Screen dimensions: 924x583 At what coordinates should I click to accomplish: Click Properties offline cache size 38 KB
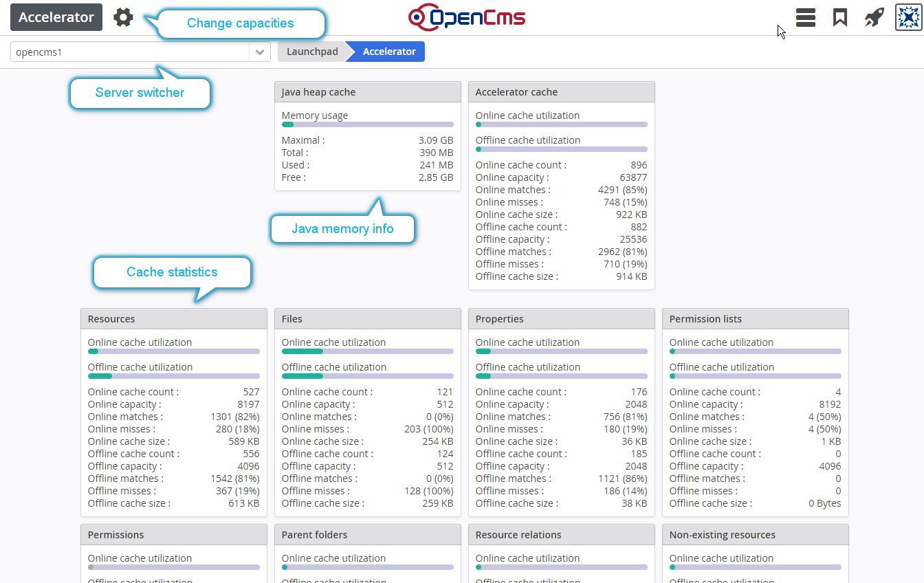pyautogui.click(x=634, y=503)
